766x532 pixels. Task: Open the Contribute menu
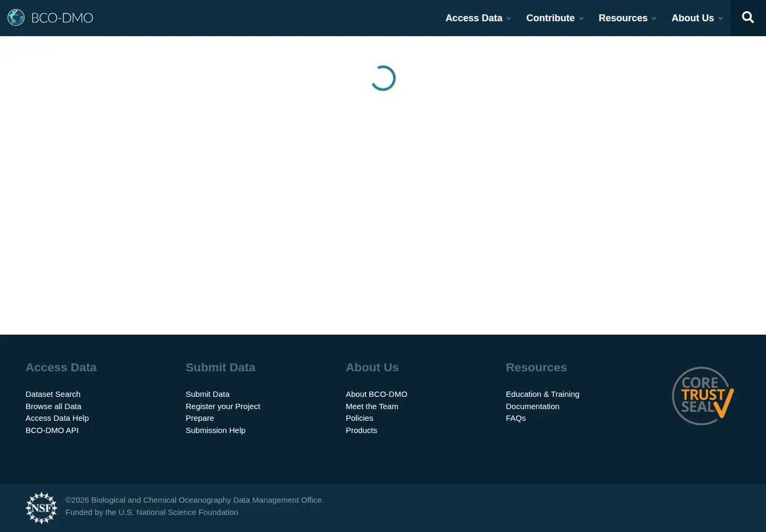click(x=551, y=18)
